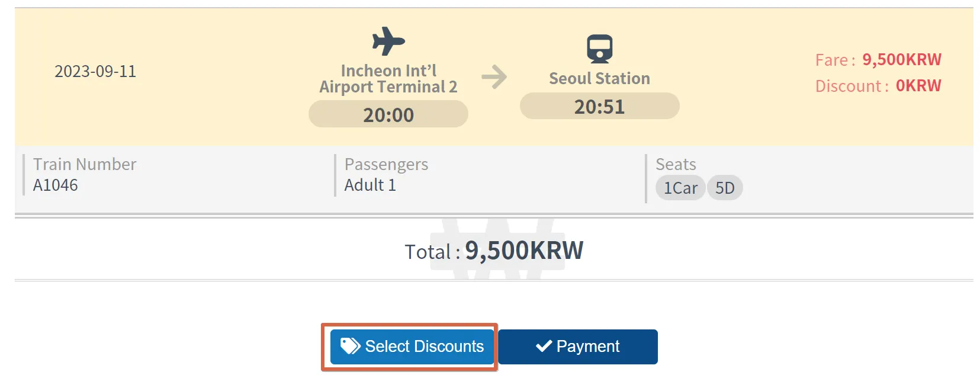Click the Total 9,500KRW amount

(x=523, y=251)
